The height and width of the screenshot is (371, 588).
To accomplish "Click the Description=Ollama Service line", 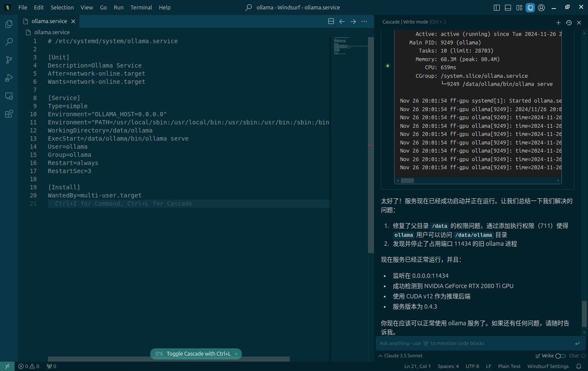I will [95, 65].
